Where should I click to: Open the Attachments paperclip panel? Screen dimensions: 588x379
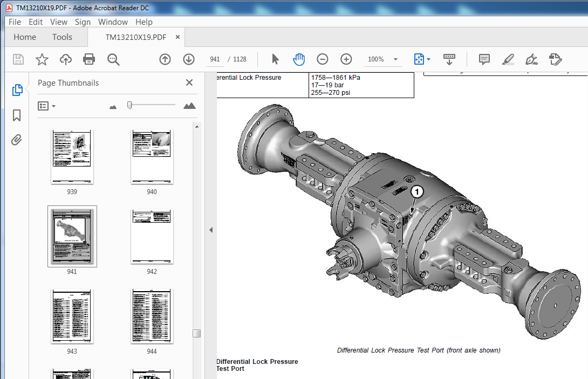[17, 140]
